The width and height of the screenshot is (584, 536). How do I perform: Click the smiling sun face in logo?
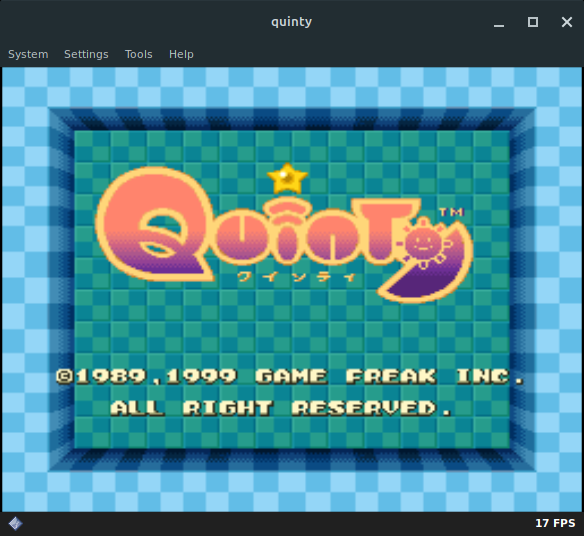click(423, 244)
